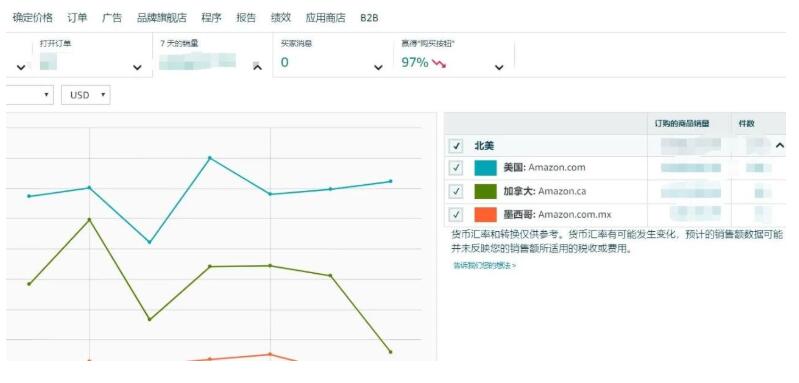Open the 订单 menu
799x383 pixels.
coord(77,18)
